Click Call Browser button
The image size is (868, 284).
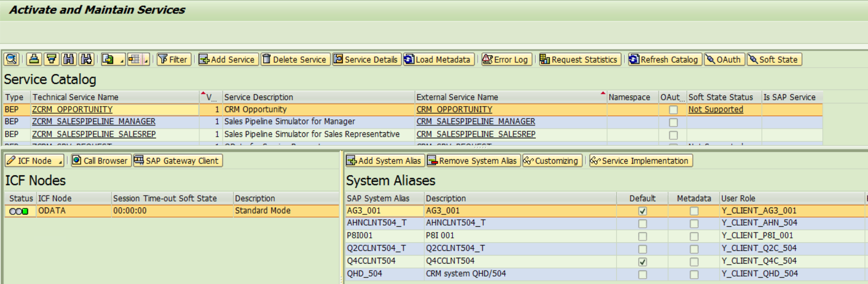(101, 161)
